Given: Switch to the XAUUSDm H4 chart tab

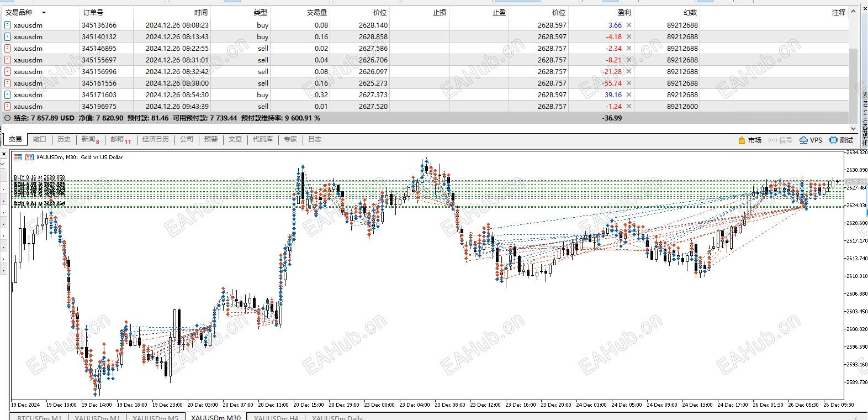Looking at the screenshot, I should (276, 417).
